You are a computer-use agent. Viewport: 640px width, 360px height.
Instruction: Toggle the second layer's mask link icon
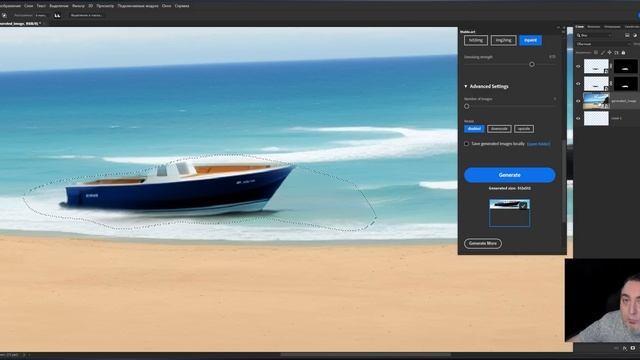click(611, 84)
